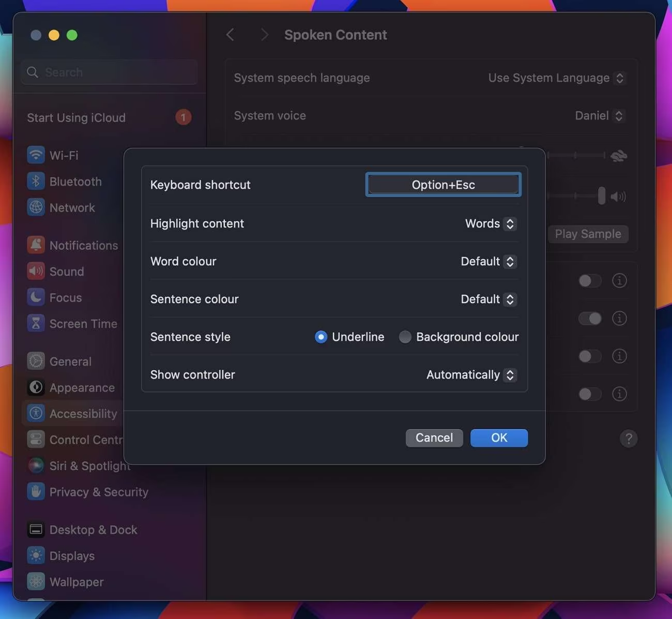The width and height of the screenshot is (672, 619).
Task: Enable the second toggle switch on right
Action: 590,319
